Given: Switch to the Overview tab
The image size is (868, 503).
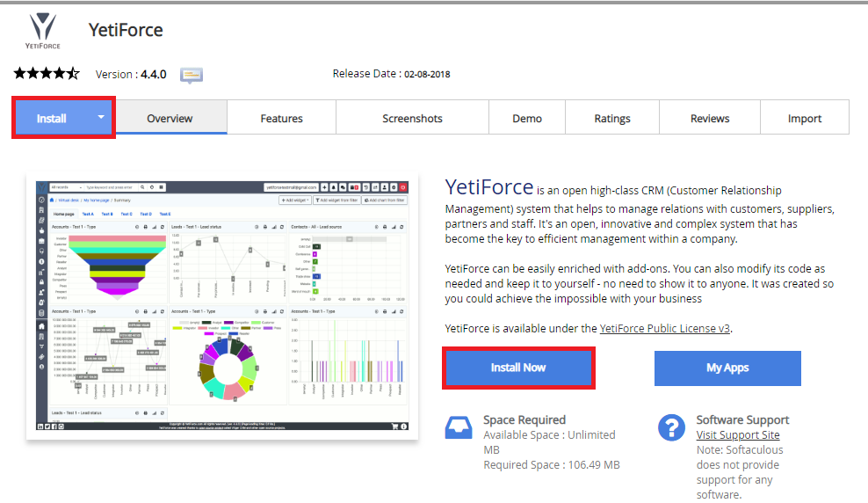Looking at the screenshot, I should tap(170, 118).
